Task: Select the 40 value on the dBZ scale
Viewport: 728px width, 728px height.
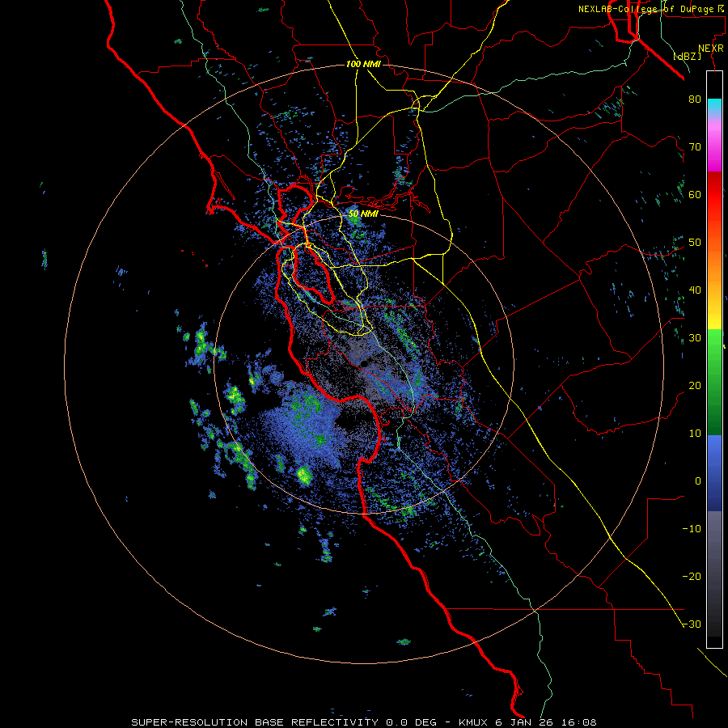Action: tap(695, 290)
